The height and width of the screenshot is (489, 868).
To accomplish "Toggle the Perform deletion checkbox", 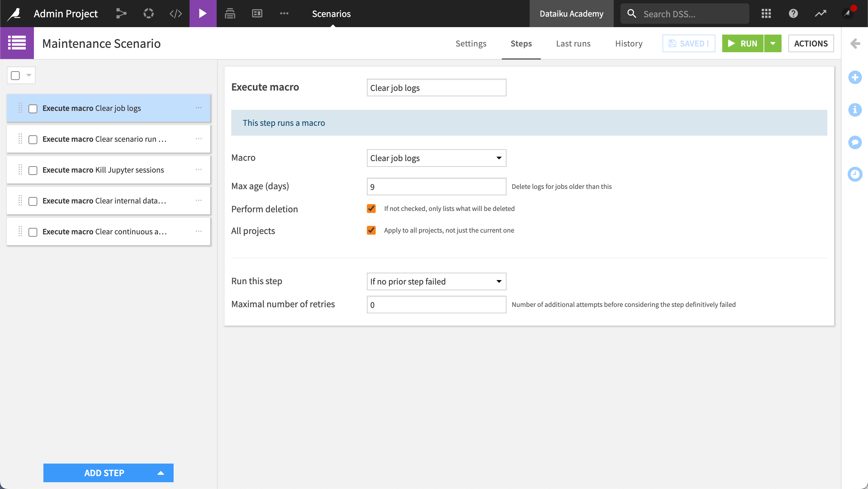I will coord(370,209).
